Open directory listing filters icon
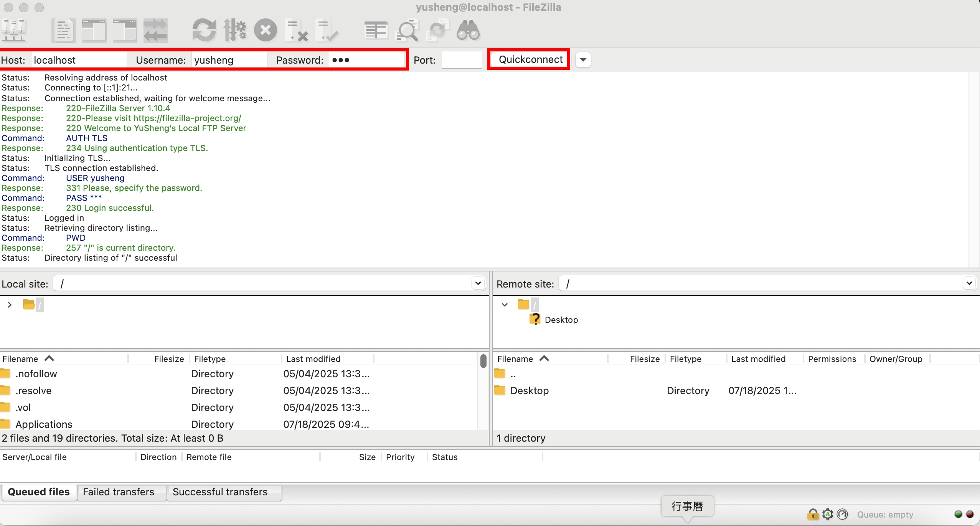This screenshot has height=526, width=980. pos(376,30)
